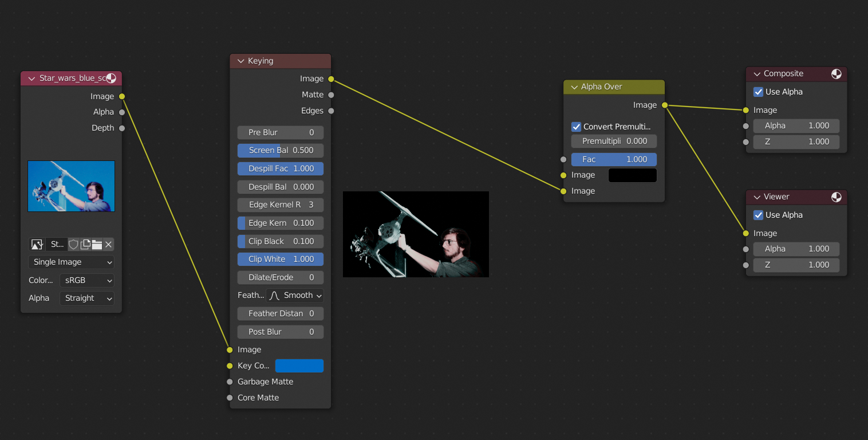Open the image datablock browse icon
The image size is (868, 440).
click(37, 245)
